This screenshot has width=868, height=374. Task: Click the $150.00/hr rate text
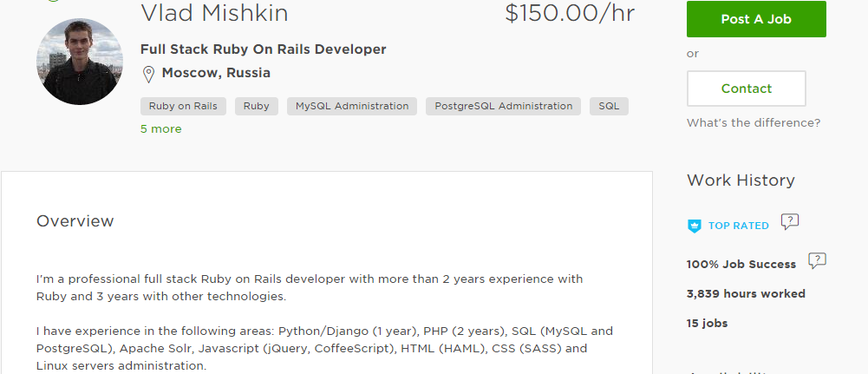click(x=570, y=13)
